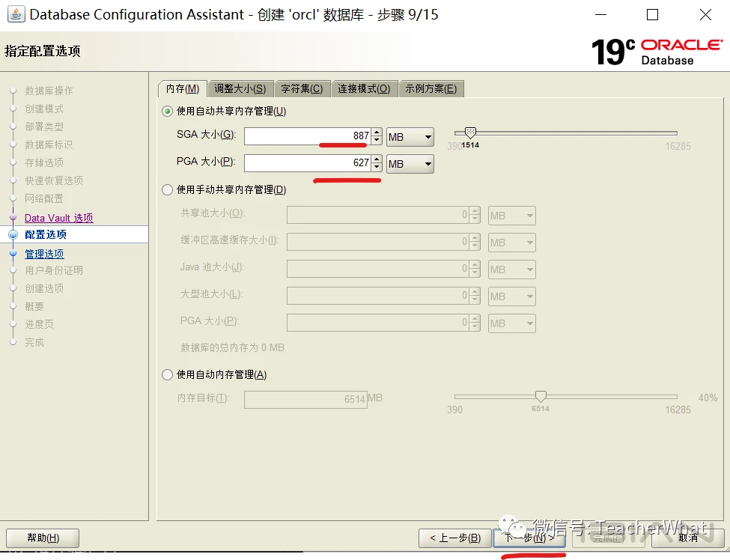Click the buffer cache size field
Viewport: 730px width, 560px height.
click(x=377, y=243)
